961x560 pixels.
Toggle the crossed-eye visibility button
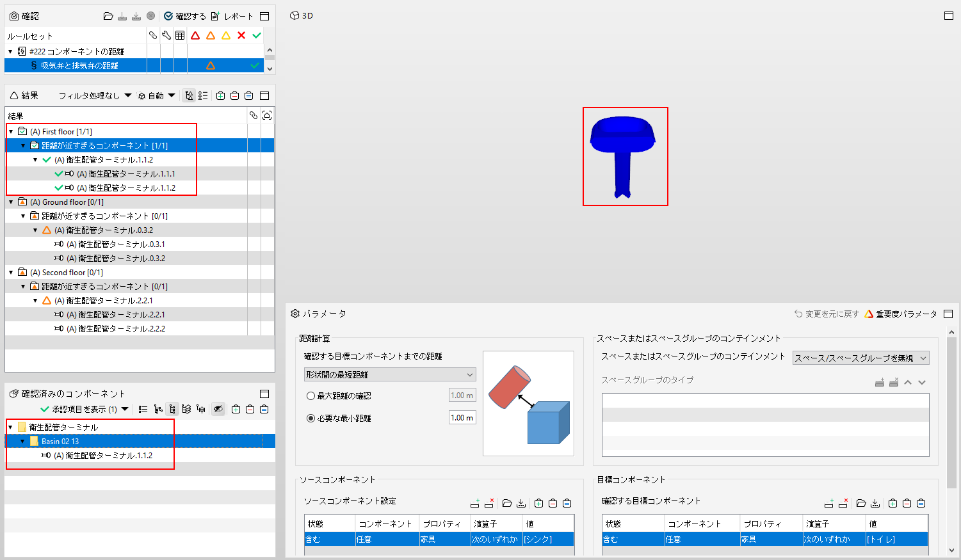pos(218,409)
